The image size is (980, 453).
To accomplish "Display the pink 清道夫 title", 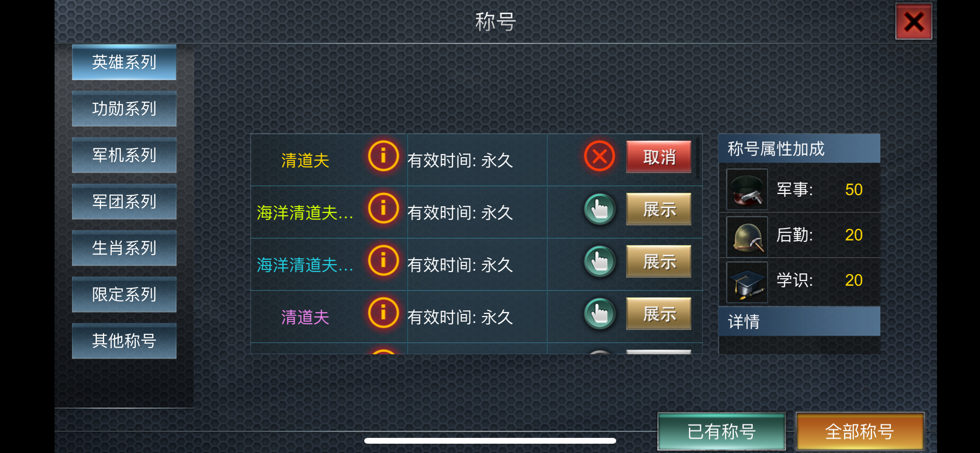I will click(x=659, y=314).
